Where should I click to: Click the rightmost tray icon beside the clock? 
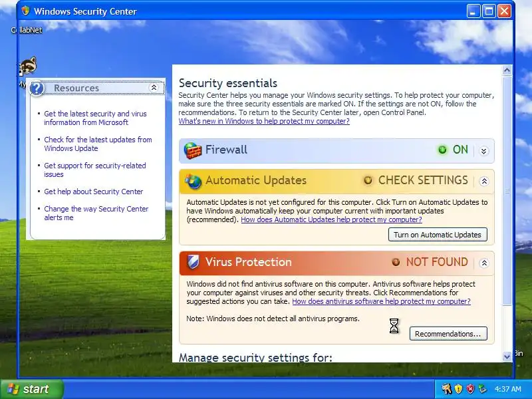[x=482, y=388]
